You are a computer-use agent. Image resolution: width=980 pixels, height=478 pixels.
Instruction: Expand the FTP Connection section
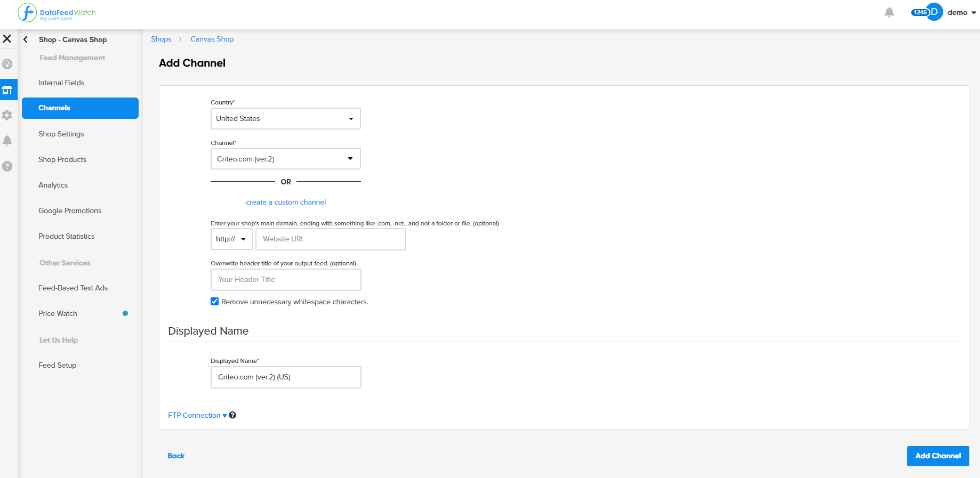pyautogui.click(x=197, y=415)
